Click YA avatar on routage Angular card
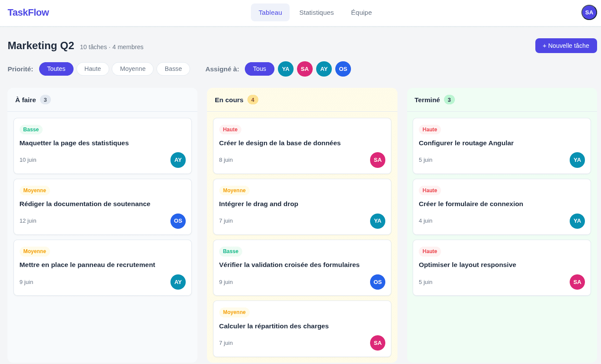 click(x=577, y=160)
